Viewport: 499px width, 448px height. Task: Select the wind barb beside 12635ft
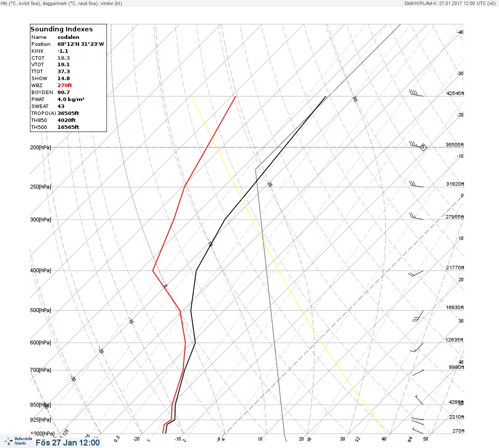pyautogui.click(x=417, y=347)
